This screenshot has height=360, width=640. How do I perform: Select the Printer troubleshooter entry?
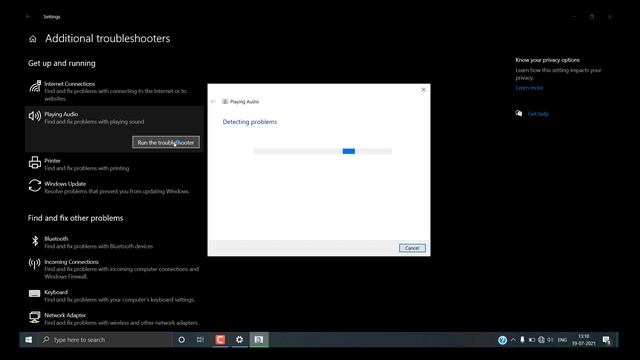(x=114, y=164)
